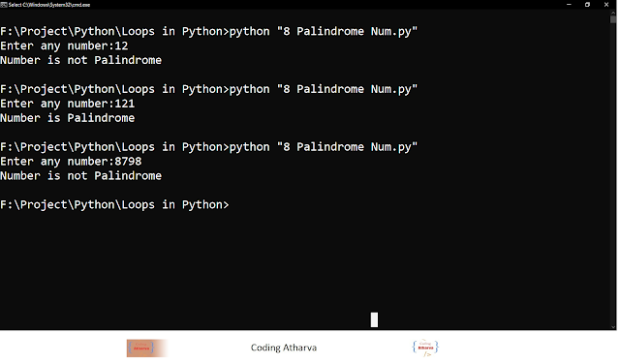Image resolution: width=620 pixels, height=364 pixels.
Task: Click the curly-brace Coding Atharva logo
Action: [425, 348]
